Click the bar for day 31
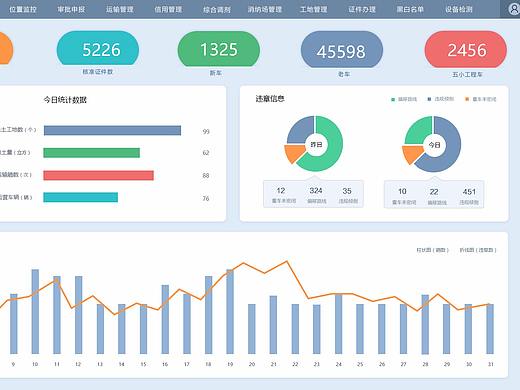520x390 pixels. click(490, 329)
